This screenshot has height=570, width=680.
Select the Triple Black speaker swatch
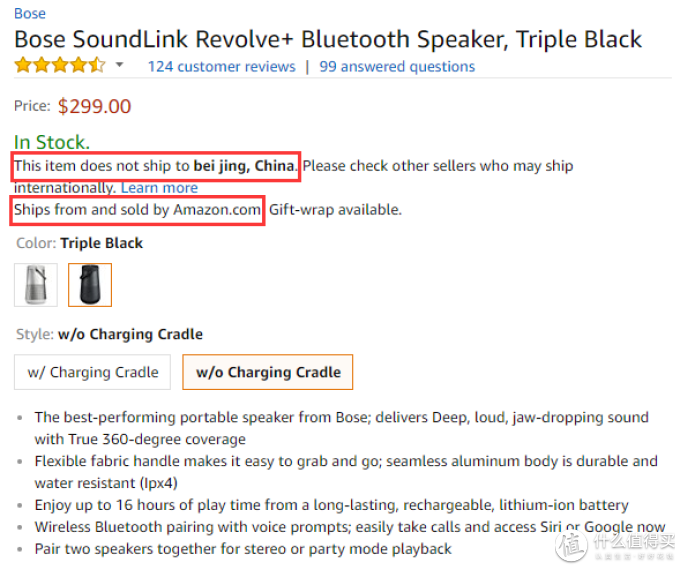point(90,285)
